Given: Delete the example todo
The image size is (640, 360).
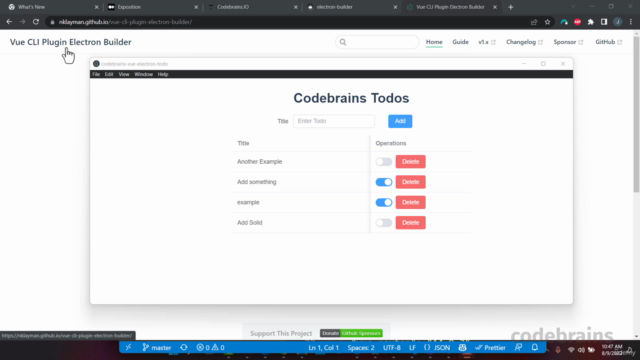Looking at the screenshot, I should tap(411, 202).
